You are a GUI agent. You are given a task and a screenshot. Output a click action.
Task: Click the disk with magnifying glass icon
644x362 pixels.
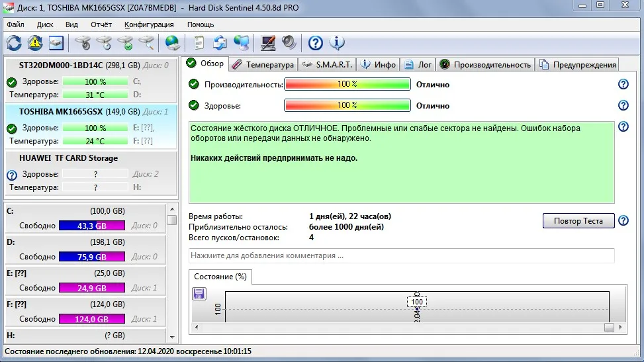click(x=147, y=43)
